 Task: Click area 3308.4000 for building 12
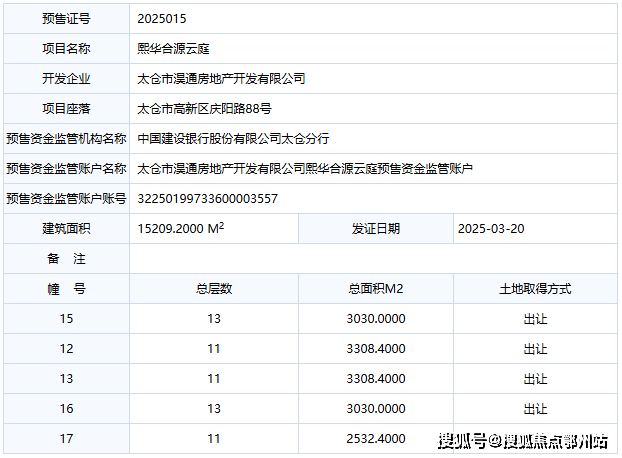point(376,349)
